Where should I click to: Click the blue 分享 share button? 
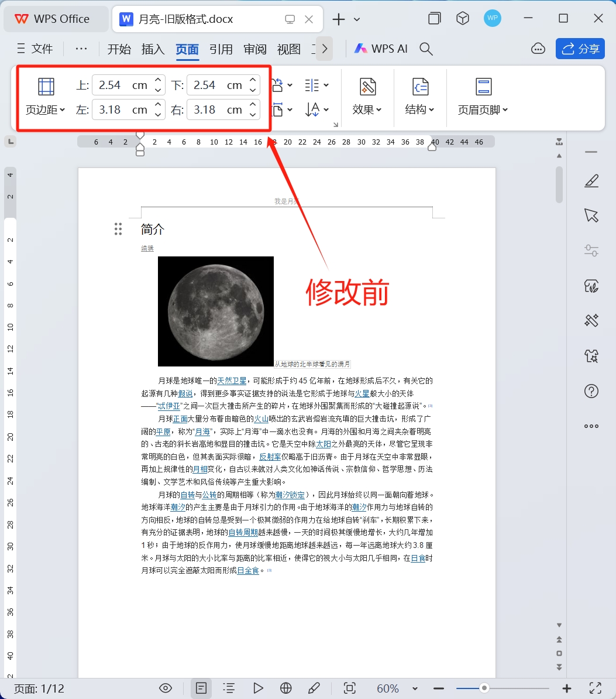pyautogui.click(x=580, y=49)
